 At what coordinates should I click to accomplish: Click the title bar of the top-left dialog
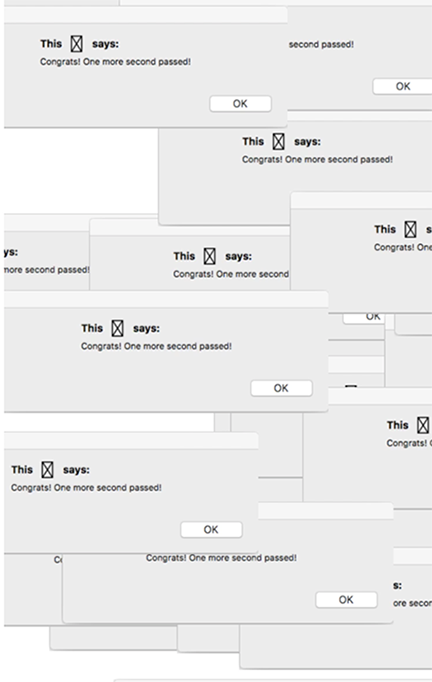tap(146, 15)
